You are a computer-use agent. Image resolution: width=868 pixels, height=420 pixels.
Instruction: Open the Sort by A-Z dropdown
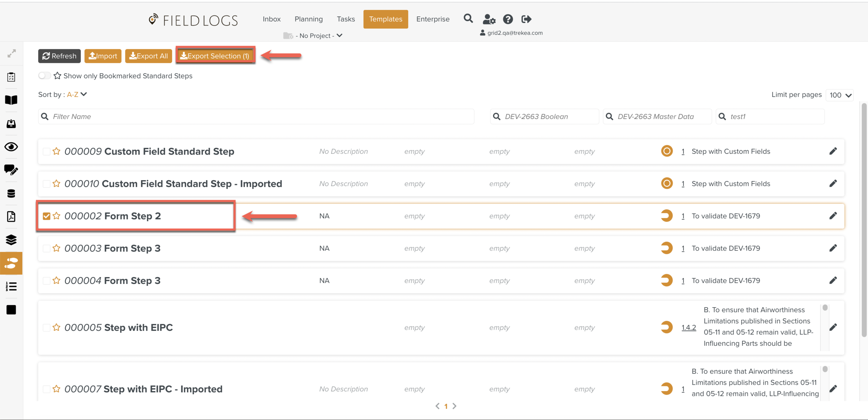77,94
